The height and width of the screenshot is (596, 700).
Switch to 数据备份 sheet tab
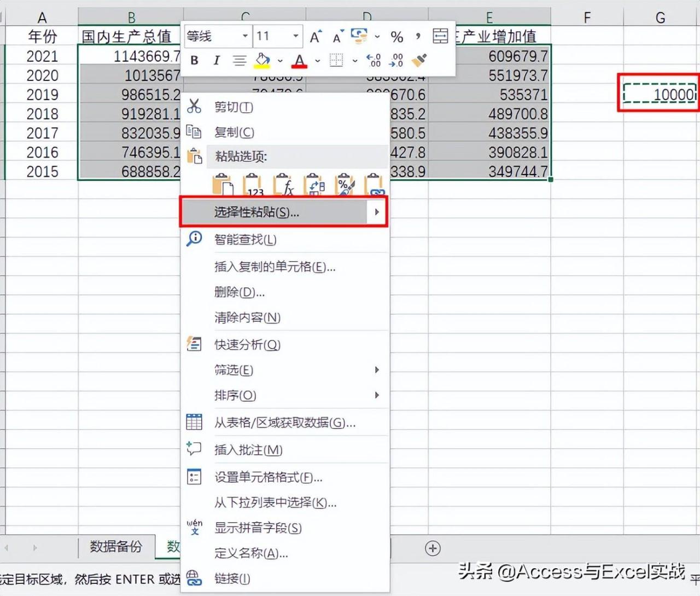[x=116, y=547]
